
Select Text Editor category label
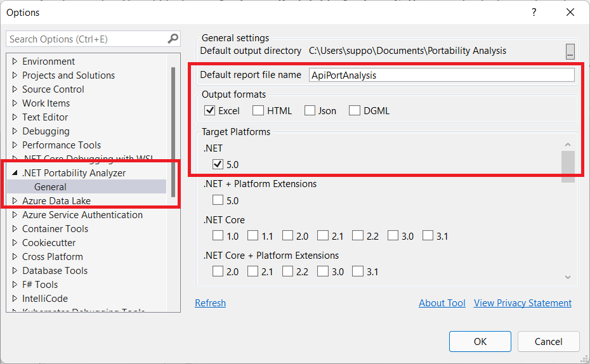(45, 117)
